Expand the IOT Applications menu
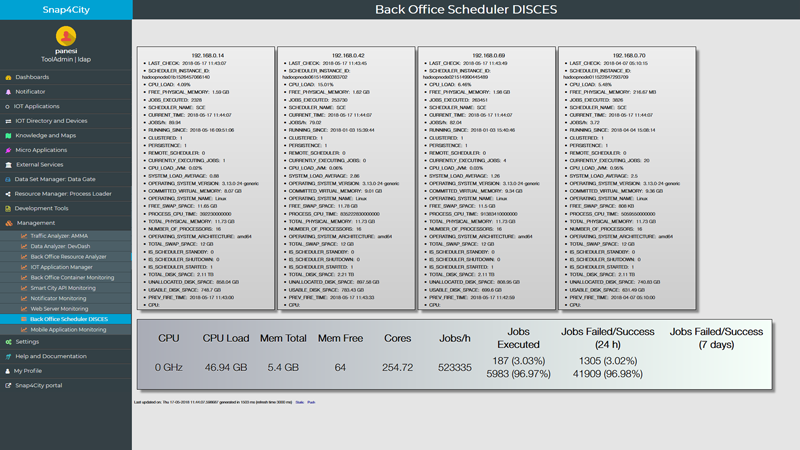The width and height of the screenshot is (800, 450). [36, 106]
